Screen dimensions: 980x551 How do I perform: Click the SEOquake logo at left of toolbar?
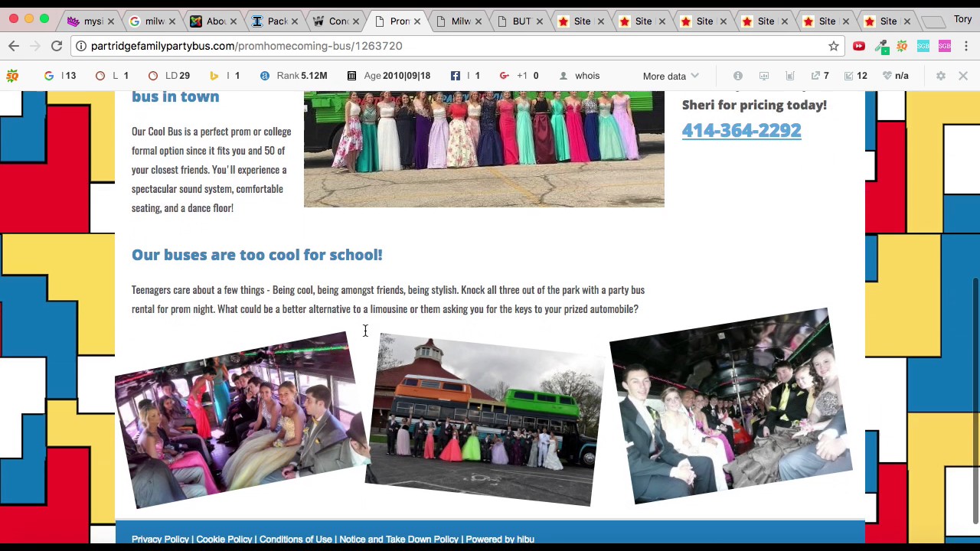tap(12, 76)
